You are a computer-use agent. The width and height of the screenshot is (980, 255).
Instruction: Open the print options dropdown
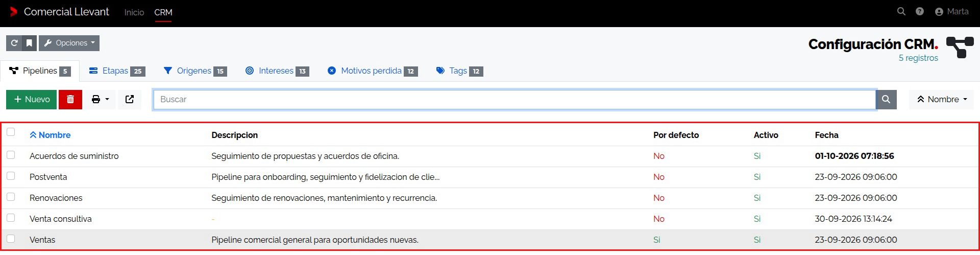[x=100, y=99]
